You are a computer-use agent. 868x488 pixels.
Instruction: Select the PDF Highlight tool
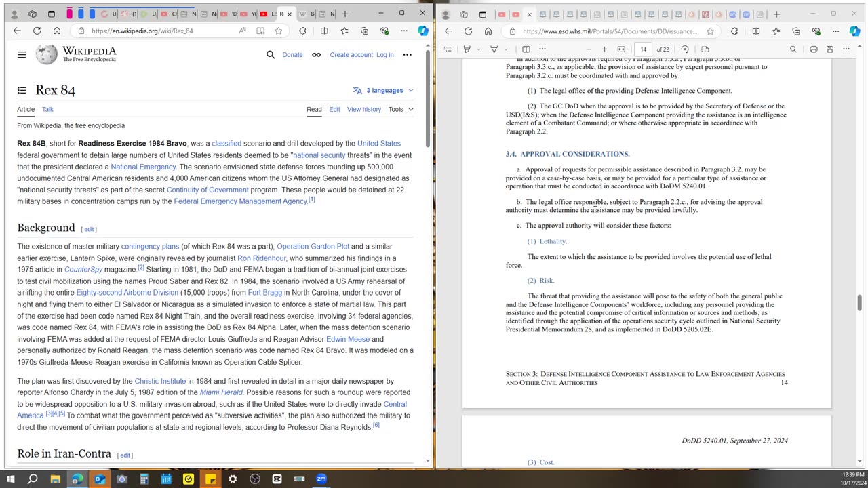494,49
